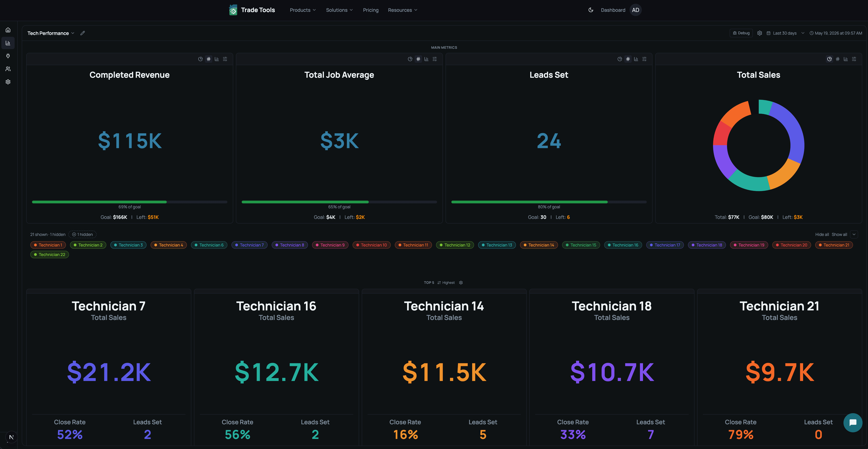Image resolution: width=868 pixels, height=449 pixels.
Task: Click the $115K Completed Revenue value
Action: tap(130, 141)
